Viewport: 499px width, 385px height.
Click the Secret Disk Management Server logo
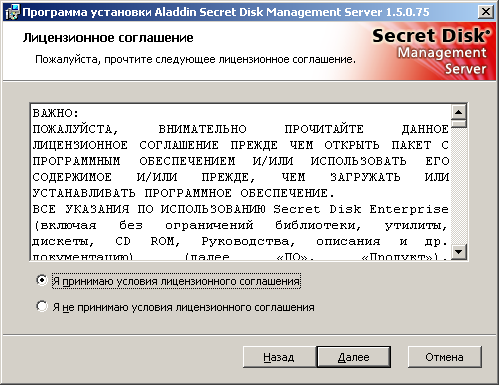point(431,51)
